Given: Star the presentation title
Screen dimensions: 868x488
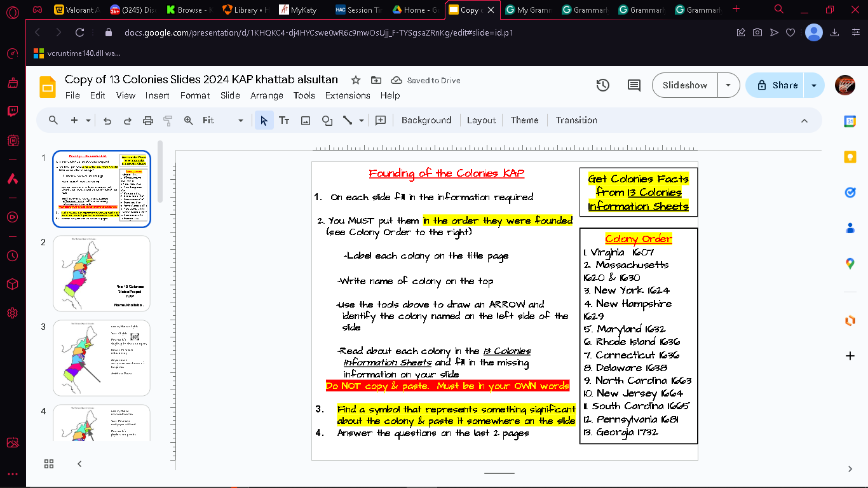Looking at the screenshot, I should pyautogui.click(x=356, y=80).
